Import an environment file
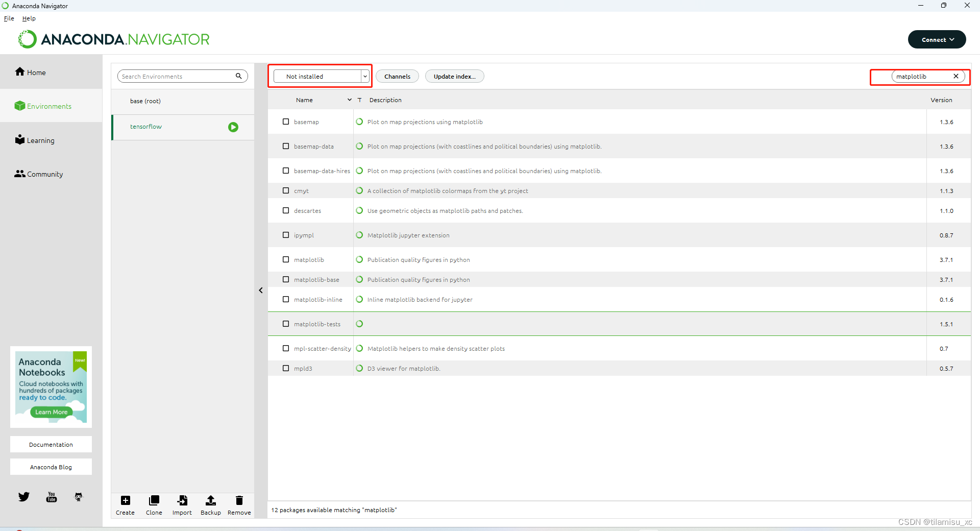Screen dimensions: 980x531 click(x=182, y=505)
